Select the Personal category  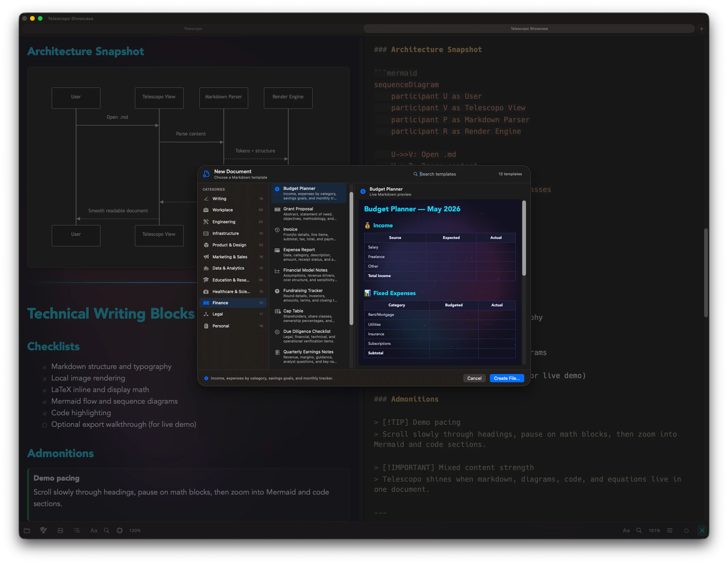(x=233, y=326)
